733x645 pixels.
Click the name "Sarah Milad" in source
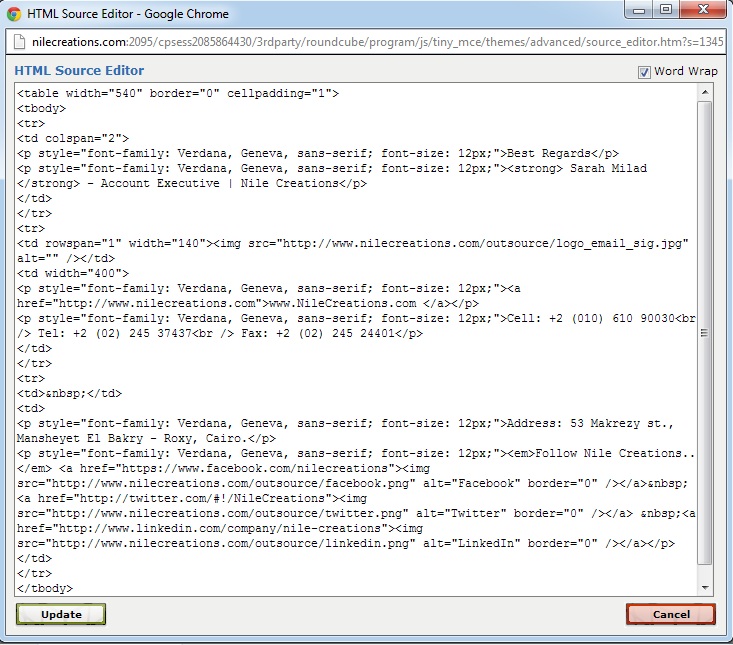click(x=608, y=168)
